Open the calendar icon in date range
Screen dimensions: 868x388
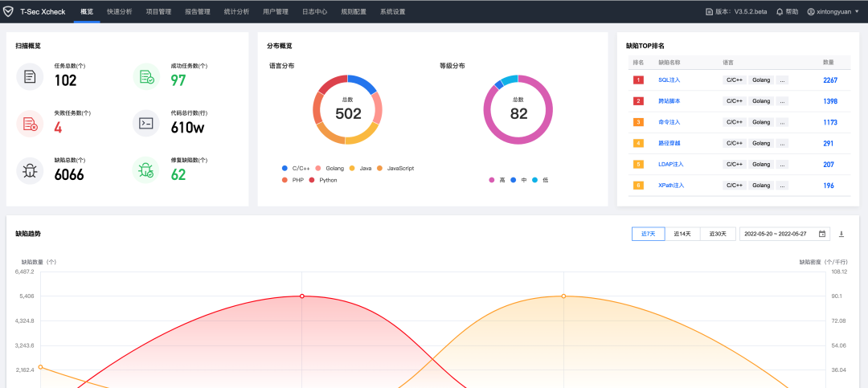pyautogui.click(x=822, y=234)
